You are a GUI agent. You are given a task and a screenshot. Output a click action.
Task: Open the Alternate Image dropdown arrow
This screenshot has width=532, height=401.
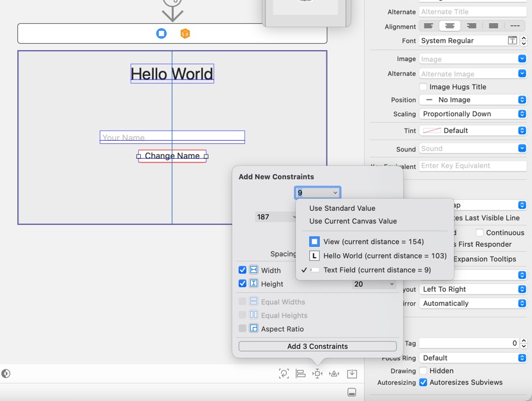coord(522,73)
